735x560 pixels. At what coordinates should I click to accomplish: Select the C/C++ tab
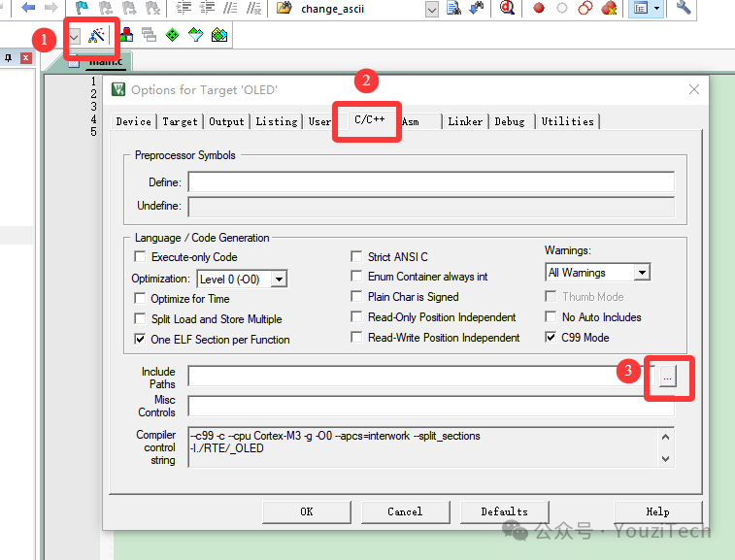(369, 120)
